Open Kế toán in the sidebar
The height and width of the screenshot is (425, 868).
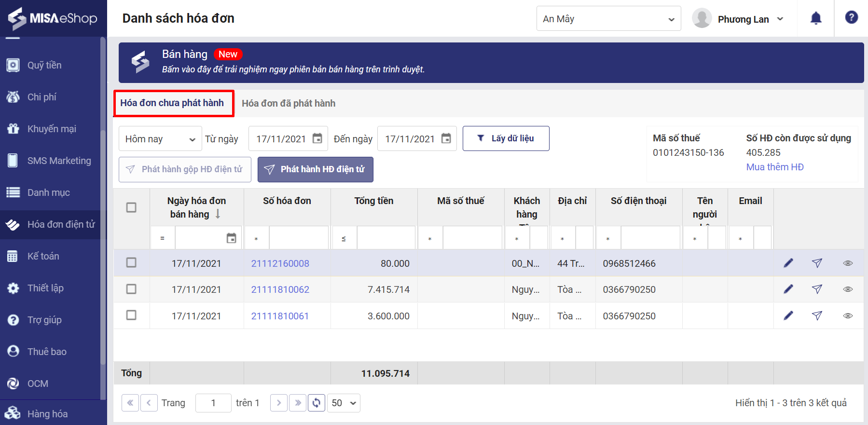[43, 256]
